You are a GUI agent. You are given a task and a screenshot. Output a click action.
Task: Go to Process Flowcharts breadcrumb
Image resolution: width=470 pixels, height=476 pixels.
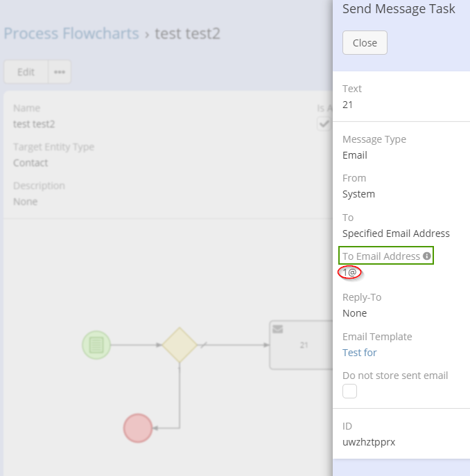[71, 33]
